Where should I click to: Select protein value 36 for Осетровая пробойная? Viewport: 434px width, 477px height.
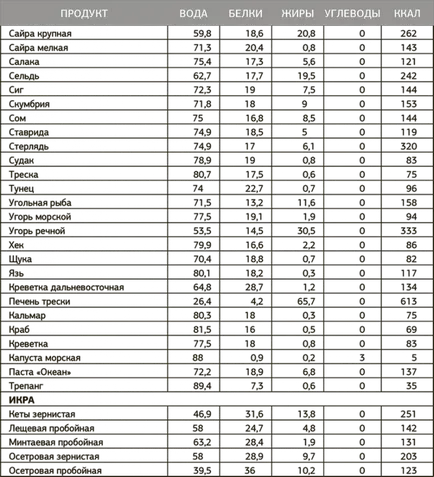tap(250, 471)
